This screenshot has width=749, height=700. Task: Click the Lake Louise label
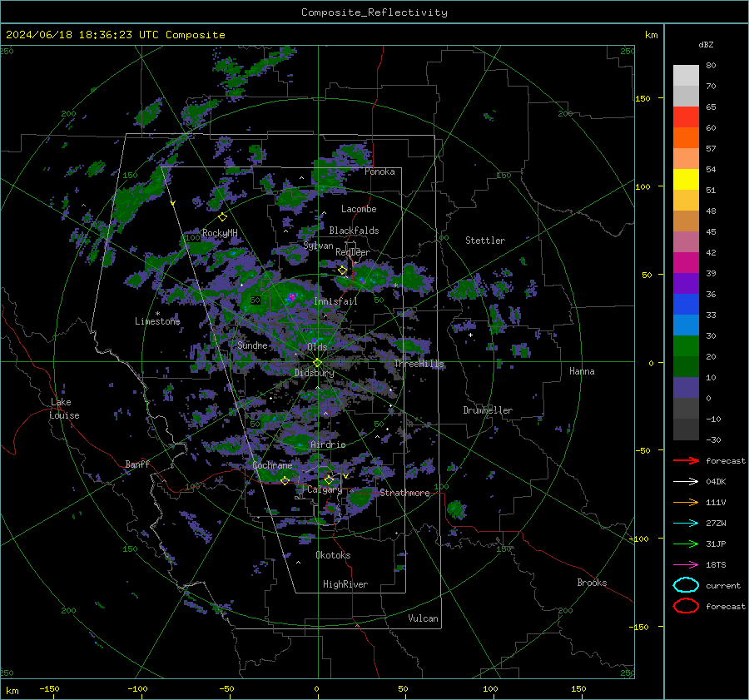click(64, 409)
